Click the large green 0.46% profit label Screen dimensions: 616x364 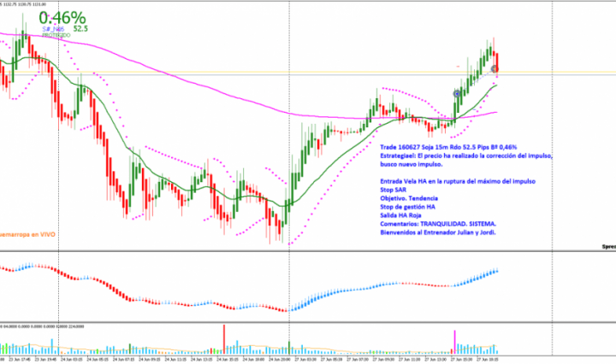click(62, 17)
